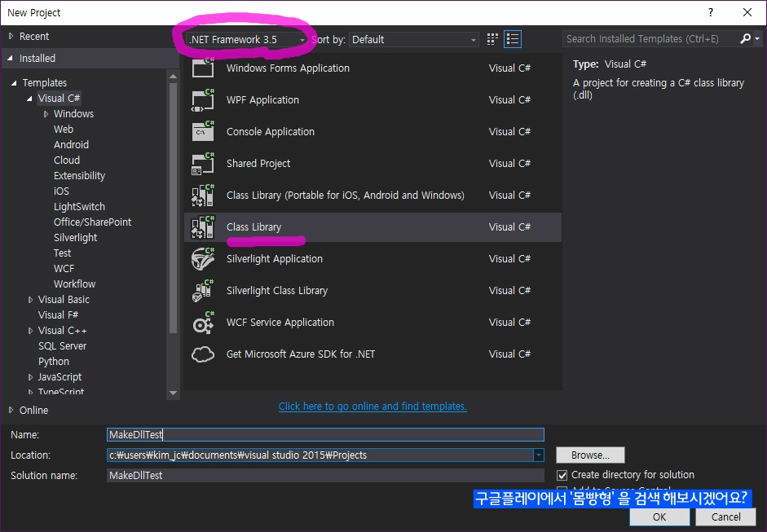This screenshot has width=767, height=532.
Task: Select the Workflow template category
Action: click(x=74, y=284)
